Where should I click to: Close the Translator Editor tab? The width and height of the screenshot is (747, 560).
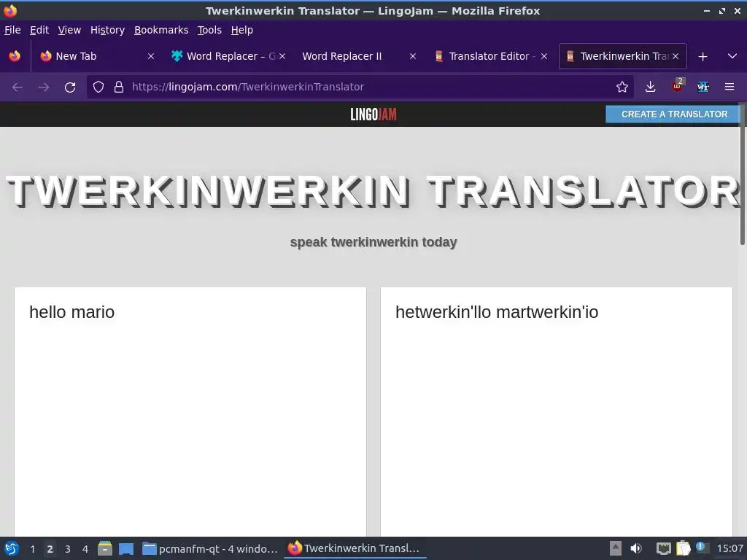[543, 56]
